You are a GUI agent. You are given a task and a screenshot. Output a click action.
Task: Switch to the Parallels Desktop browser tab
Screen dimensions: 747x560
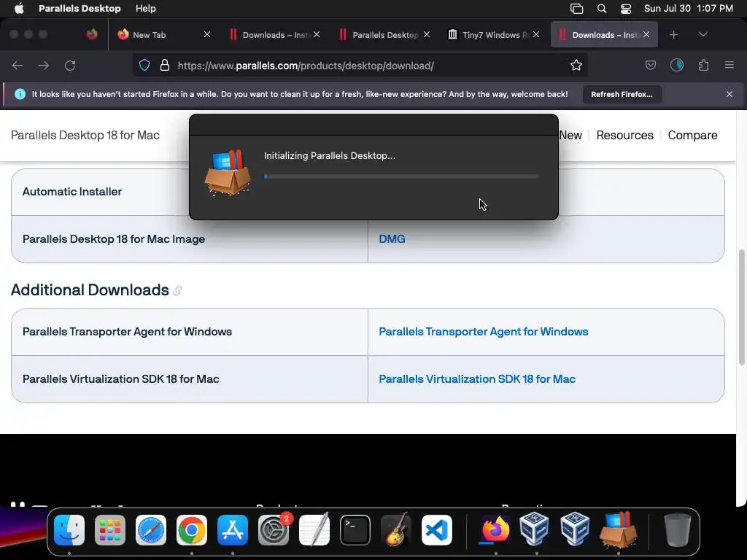coord(384,35)
